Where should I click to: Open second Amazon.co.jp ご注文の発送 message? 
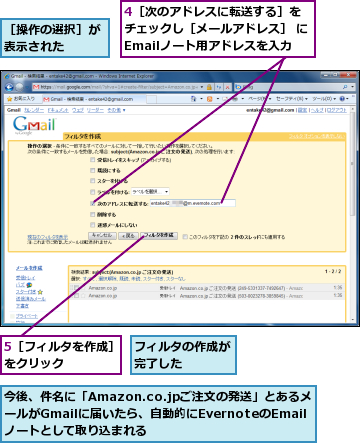tap(207, 295)
